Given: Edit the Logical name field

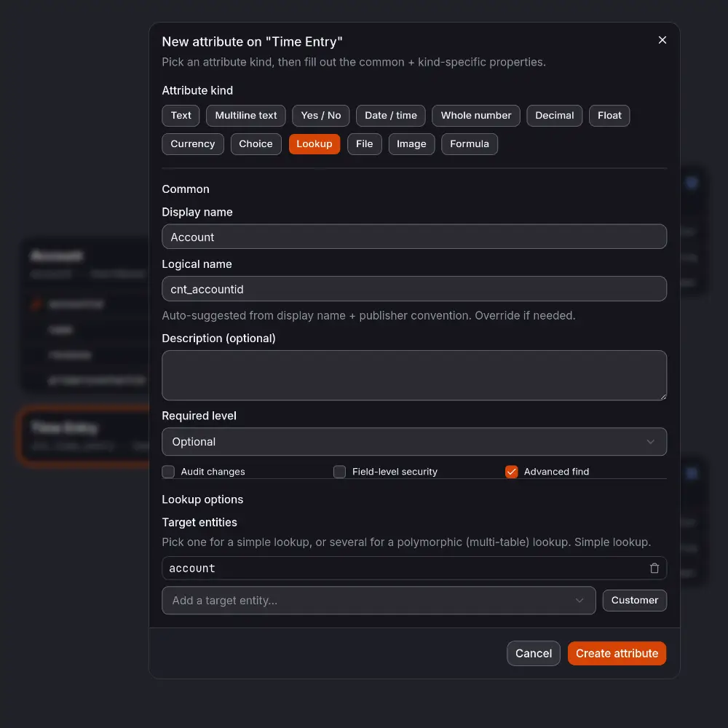Looking at the screenshot, I should [x=414, y=289].
